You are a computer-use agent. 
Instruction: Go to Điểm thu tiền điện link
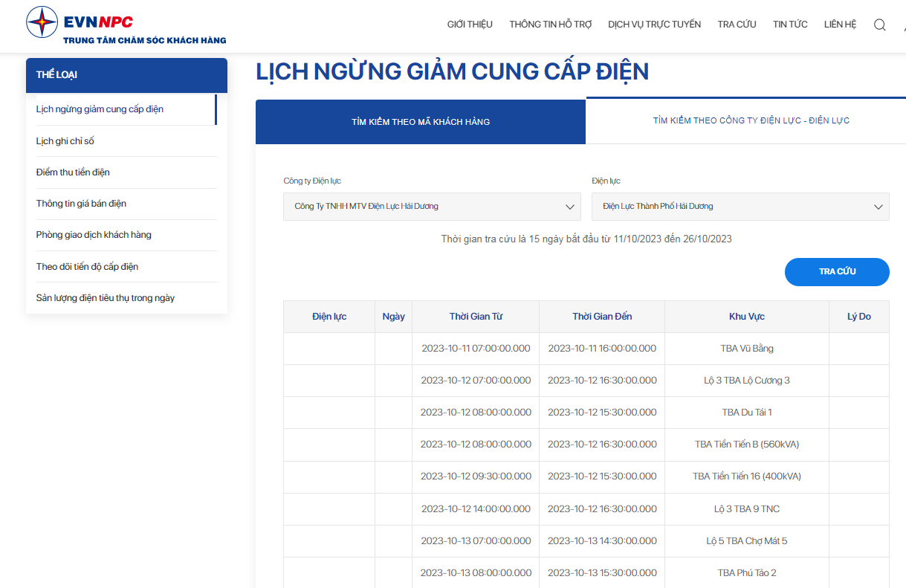73,172
